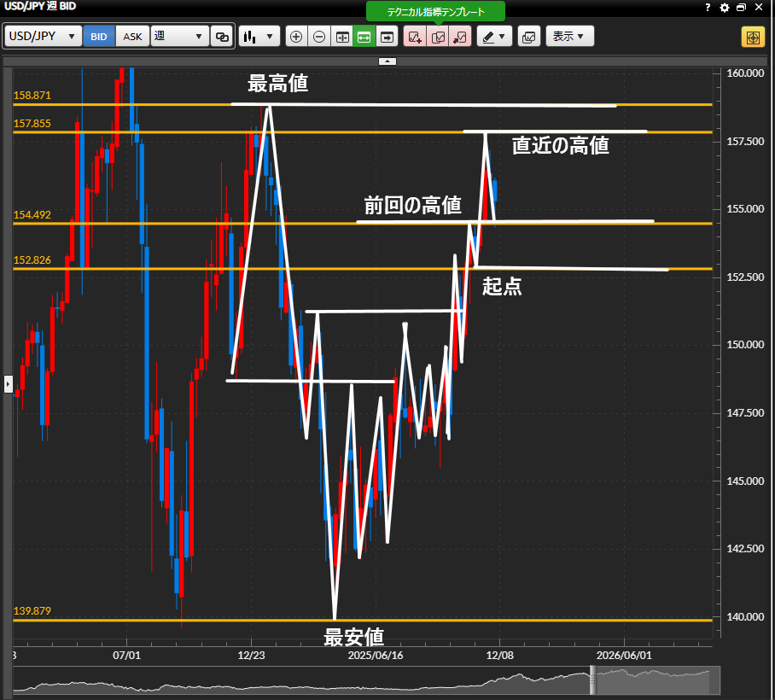Open the 表示 display menu
The image size is (775, 700).
pyautogui.click(x=569, y=37)
